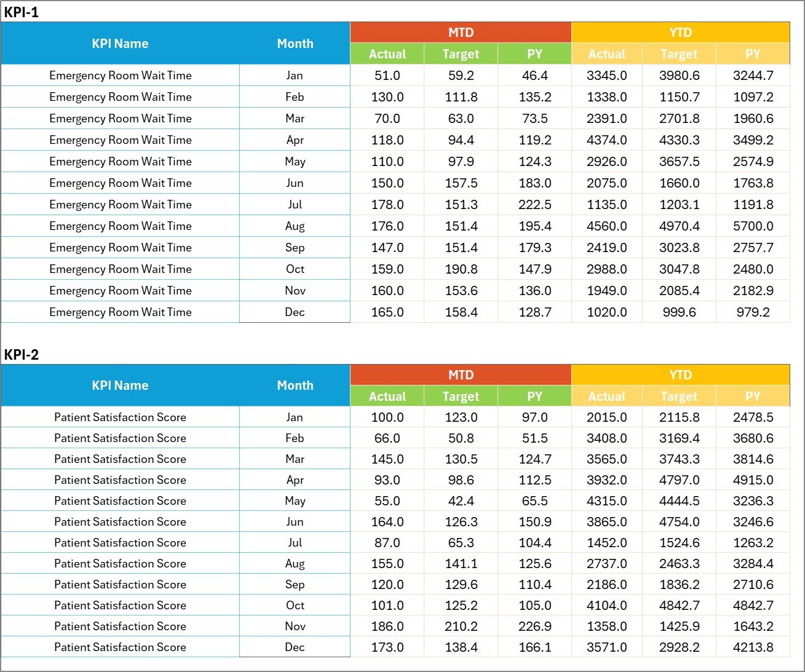The height and width of the screenshot is (672, 805).
Task: Click the YTD header in KPI-2 table
Action: click(680, 374)
